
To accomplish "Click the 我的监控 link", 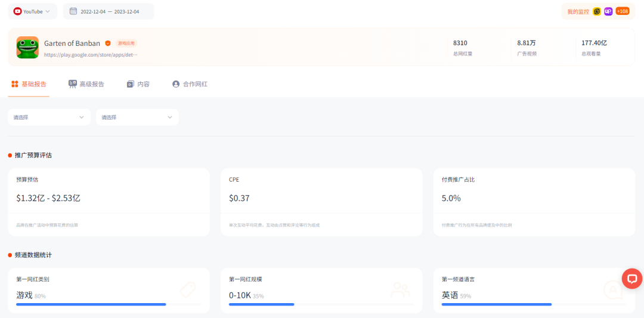I will [x=578, y=11].
